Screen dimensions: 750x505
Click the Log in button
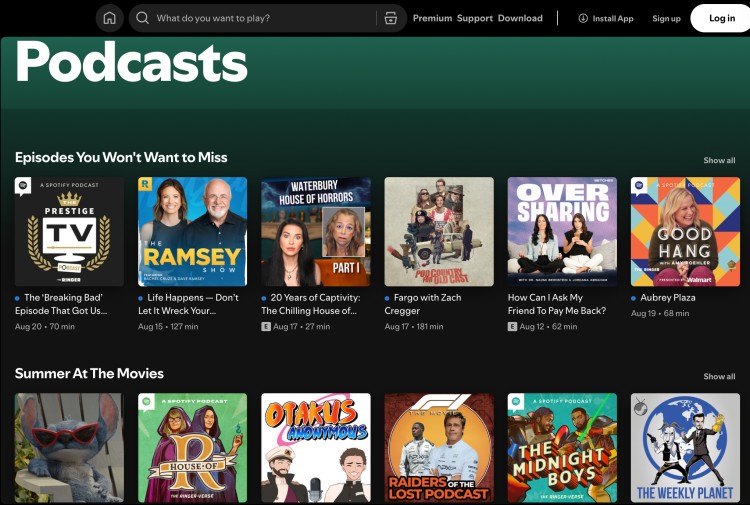click(x=721, y=18)
